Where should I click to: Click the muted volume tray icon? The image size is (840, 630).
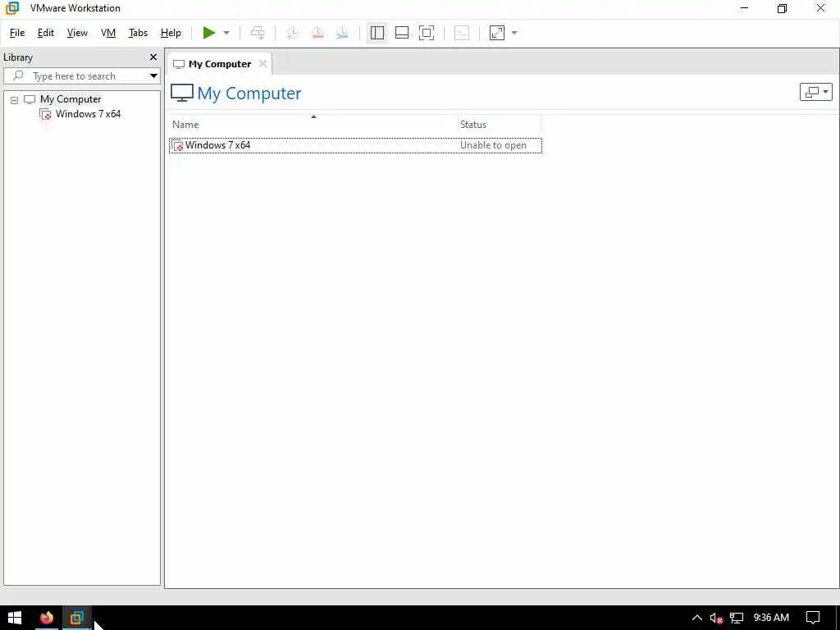tap(716, 619)
